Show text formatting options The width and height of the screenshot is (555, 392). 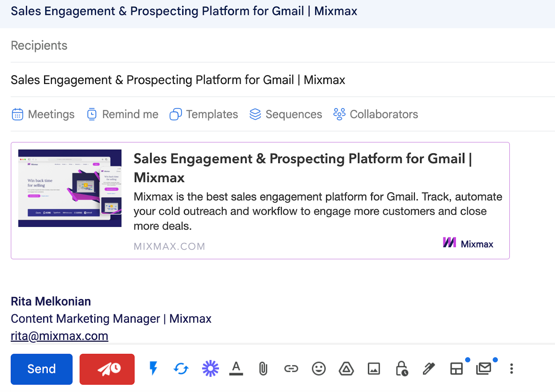coord(236,369)
